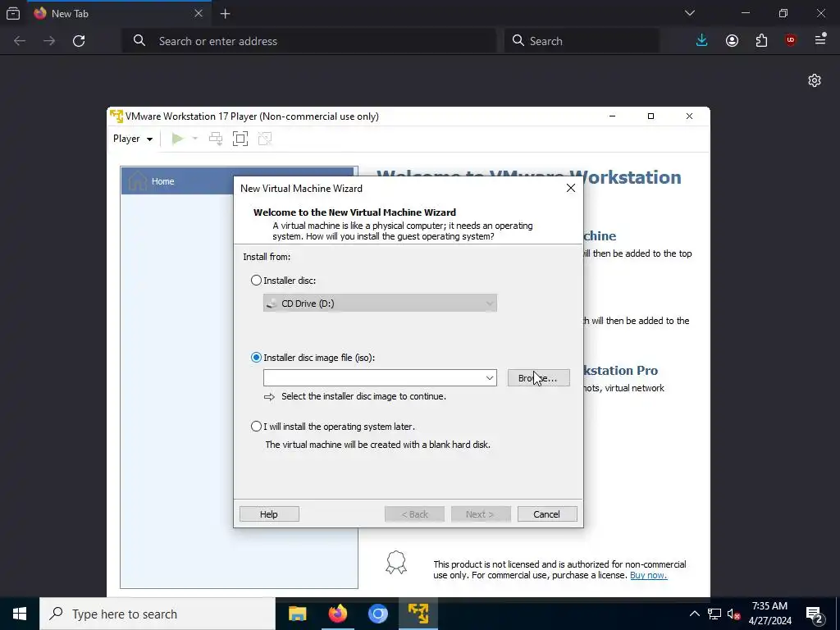Follow the Buy now link
The height and width of the screenshot is (630, 840).
(648, 575)
